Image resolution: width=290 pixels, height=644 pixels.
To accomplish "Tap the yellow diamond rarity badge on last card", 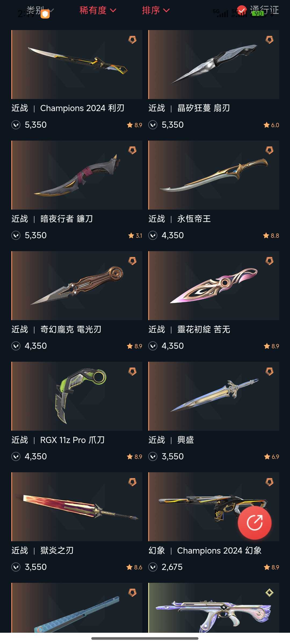I will click(269, 592).
